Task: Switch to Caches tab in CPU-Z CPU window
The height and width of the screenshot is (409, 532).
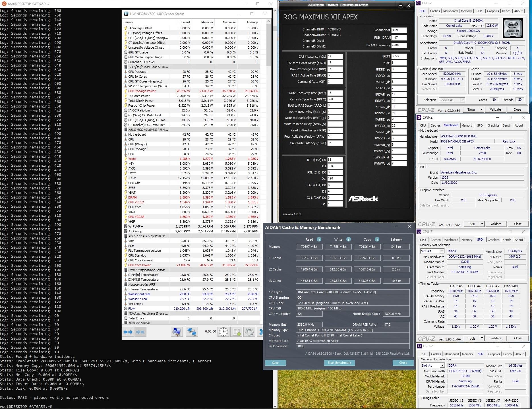Action: (435, 11)
